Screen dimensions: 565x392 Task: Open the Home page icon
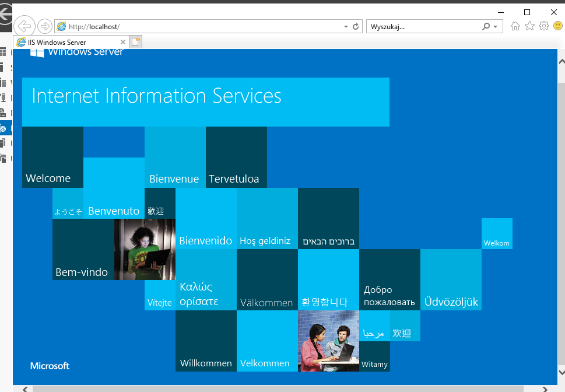pyautogui.click(x=515, y=26)
